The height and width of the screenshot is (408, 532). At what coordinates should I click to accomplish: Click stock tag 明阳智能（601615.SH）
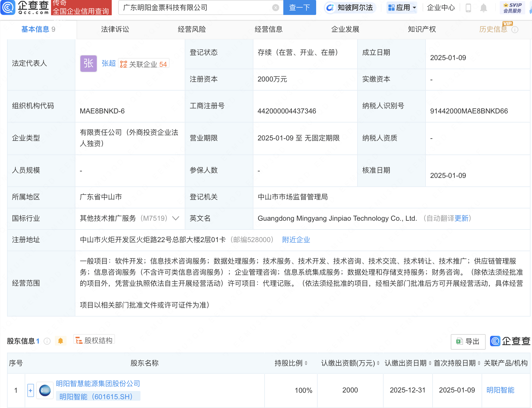coord(98,396)
